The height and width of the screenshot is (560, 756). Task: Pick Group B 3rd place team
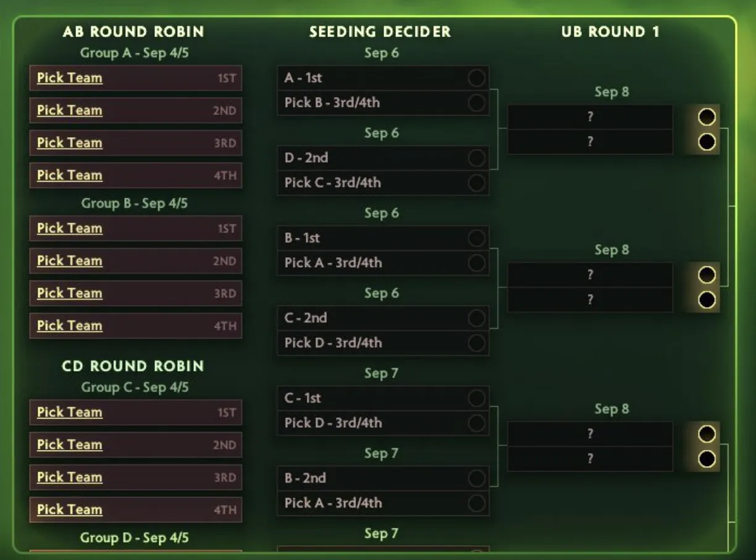click(x=135, y=293)
